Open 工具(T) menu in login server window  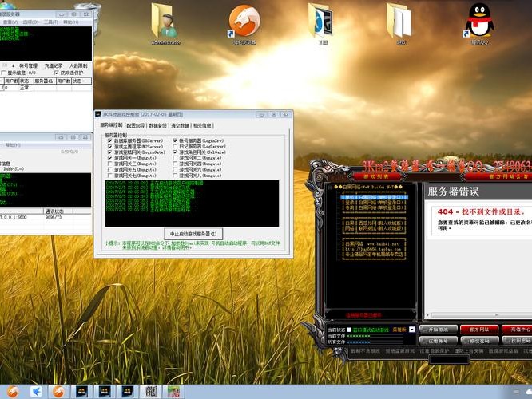click(51, 22)
